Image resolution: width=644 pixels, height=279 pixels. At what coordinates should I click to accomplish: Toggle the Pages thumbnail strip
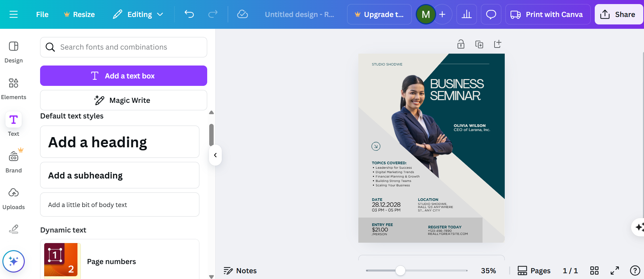pos(534,271)
